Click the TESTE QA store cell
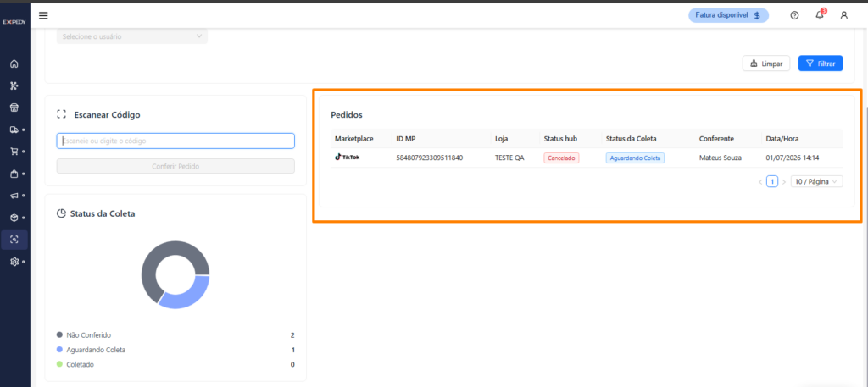868x387 pixels. (x=509, y=158)
